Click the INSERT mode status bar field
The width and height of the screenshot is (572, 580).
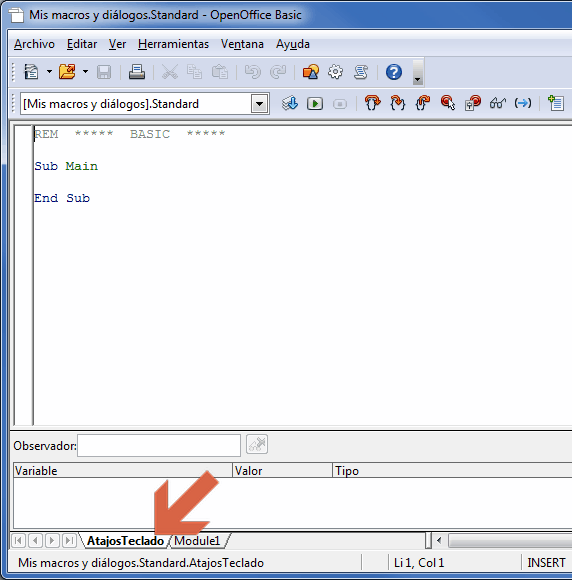coord(546,563)
